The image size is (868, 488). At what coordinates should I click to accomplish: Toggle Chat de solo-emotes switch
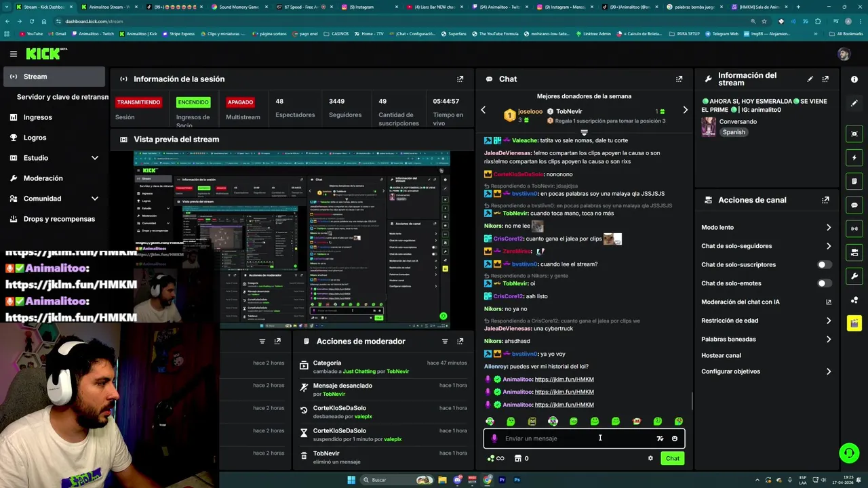pos(824,283)
